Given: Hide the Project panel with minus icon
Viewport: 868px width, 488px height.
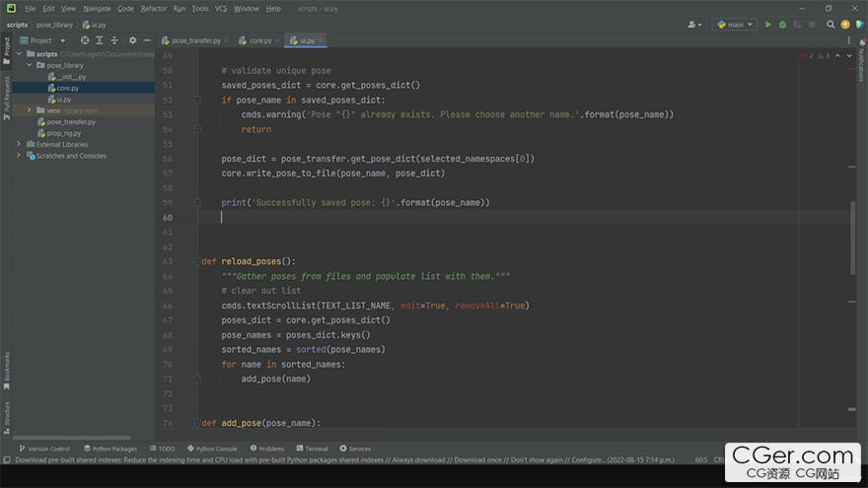Looking at the screenshot, I should (147, 40).
